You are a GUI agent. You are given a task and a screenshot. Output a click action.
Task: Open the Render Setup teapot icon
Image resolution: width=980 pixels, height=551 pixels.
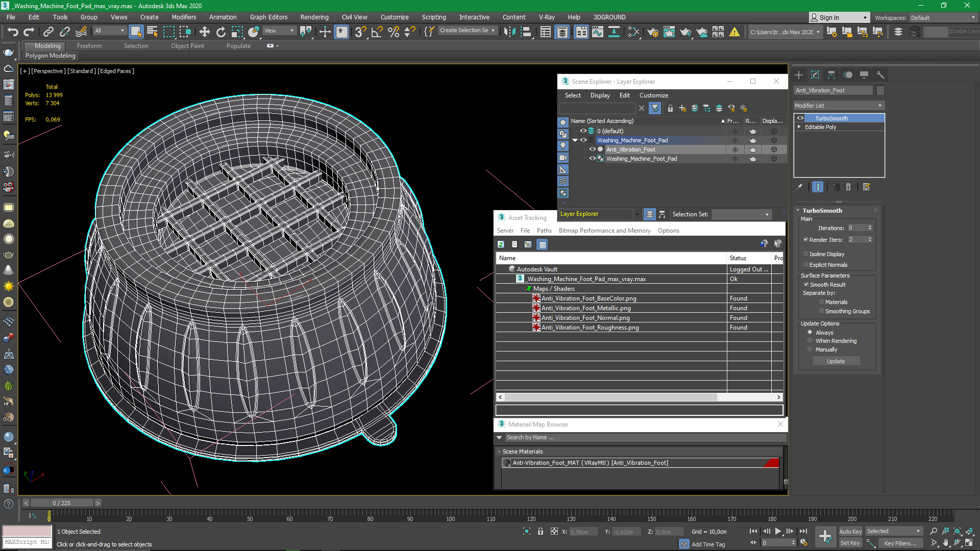coord(653,32)
